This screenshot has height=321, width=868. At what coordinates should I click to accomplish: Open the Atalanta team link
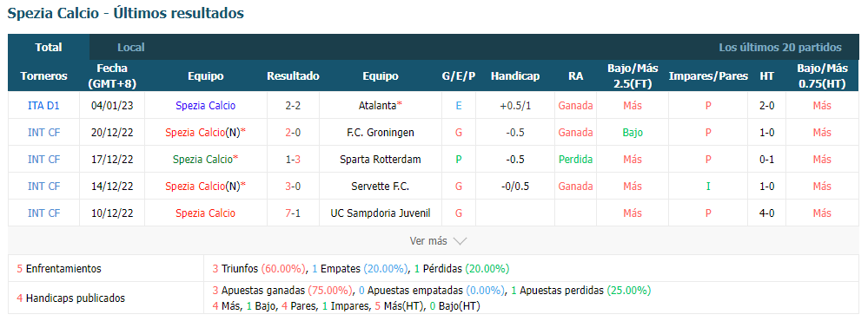376,106
